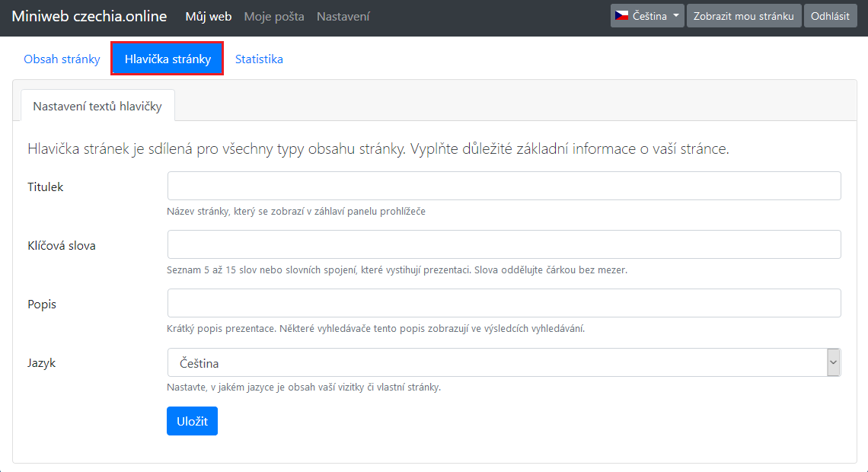
Task: Expand the Jazyk select box
Action: [x=503, y=363]
